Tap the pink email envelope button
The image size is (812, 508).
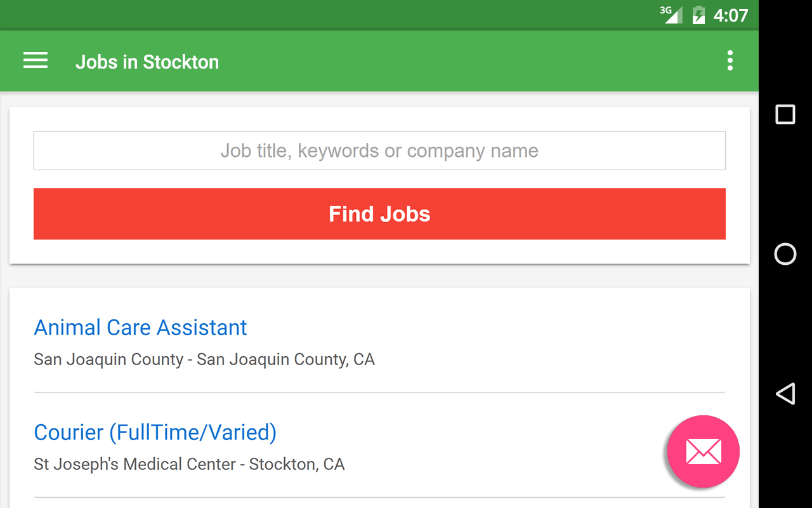tap(703, 451)
